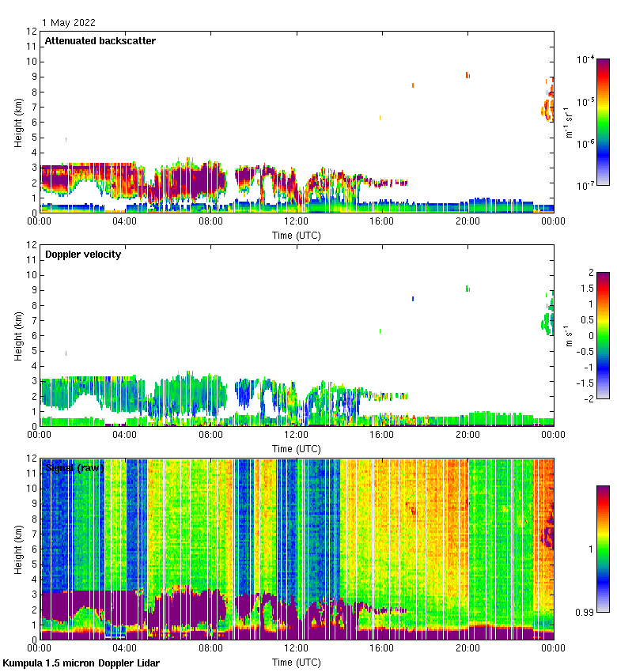Click "Time (UTC)" label under raw signal plot
This screenshot has height=672, width=617.
[297, 662]
